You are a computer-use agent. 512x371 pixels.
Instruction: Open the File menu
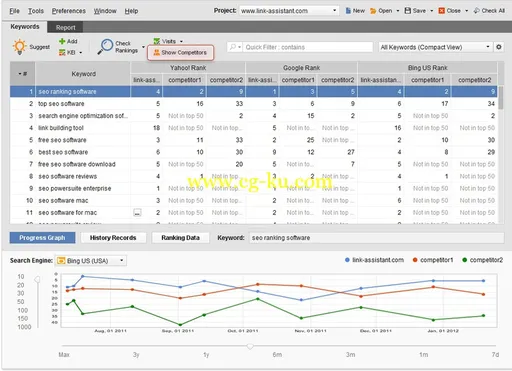pyautogui.click(x=14, y=11)
